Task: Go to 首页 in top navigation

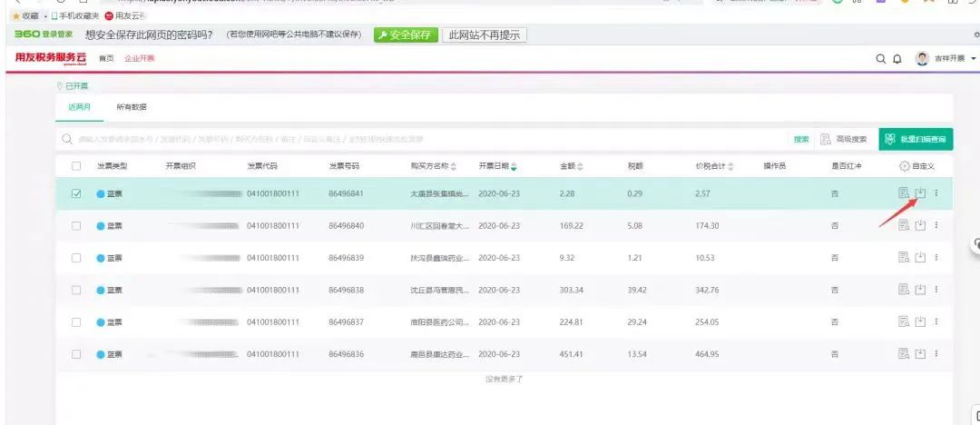Action: [x=106, y=58]
